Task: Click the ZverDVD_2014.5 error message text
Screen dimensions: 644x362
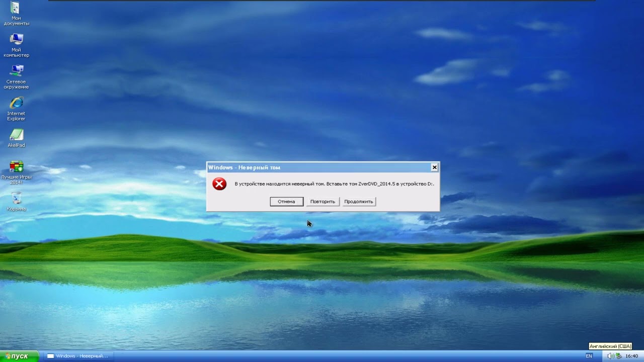Action: click(334, 184)
